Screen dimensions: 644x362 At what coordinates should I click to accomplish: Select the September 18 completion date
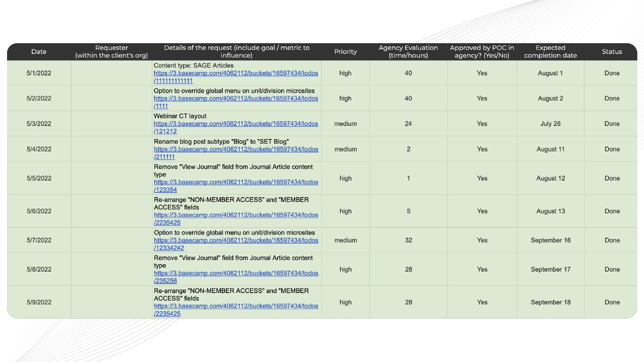(550, 302)
